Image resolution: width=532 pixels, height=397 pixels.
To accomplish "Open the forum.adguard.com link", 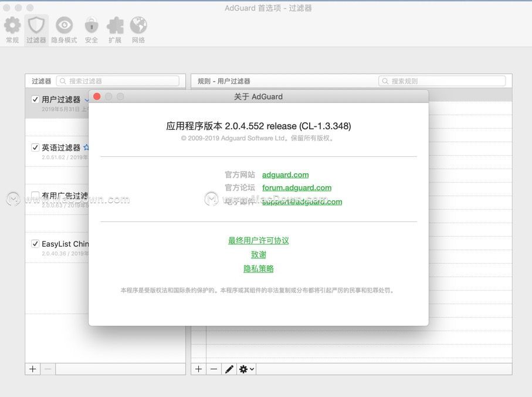I will coord(297,188).
